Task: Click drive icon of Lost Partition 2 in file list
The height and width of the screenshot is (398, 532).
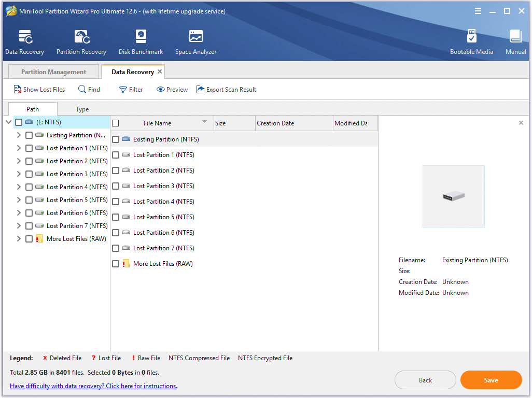Action: [x=126, y=170]
